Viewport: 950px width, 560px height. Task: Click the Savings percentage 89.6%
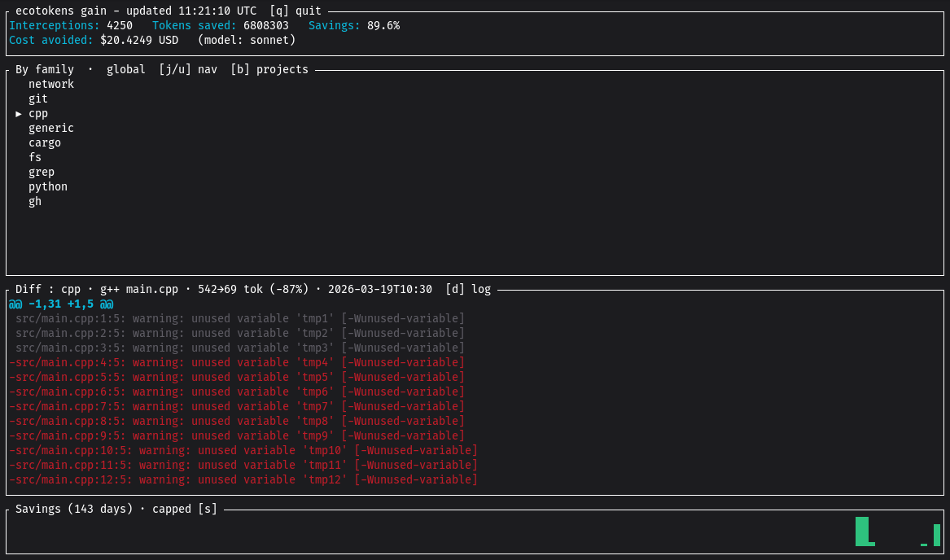pos(383,25)
